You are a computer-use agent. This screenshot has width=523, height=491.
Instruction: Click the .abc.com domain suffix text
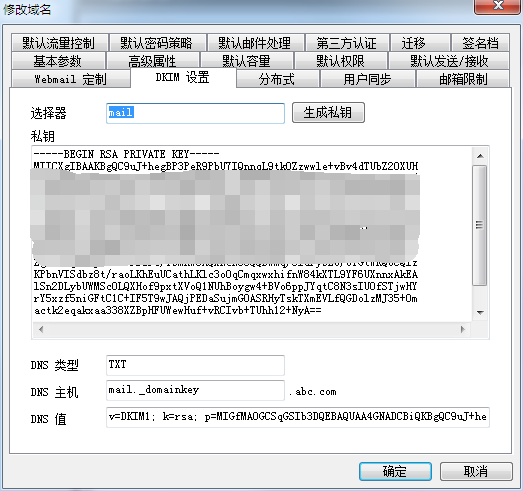(313, 391)
